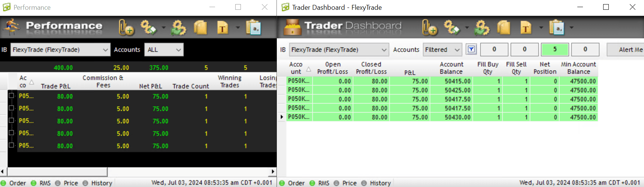Screen dimensions: 644x187
Task: Click scroll right arrow in Performance horizontal scrollbar
Action: pyautogui.click(x=273, y=172)
